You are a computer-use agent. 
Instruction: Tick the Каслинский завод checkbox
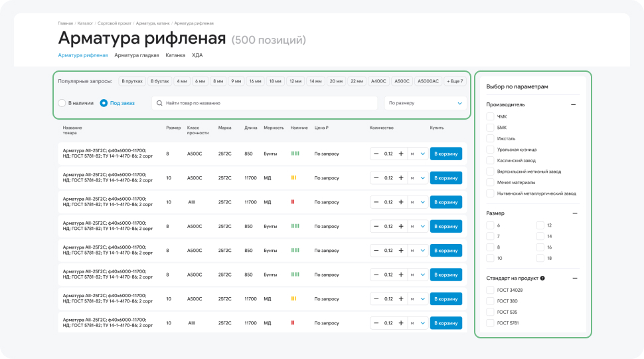pyautogui.click(x=490, y=160)
